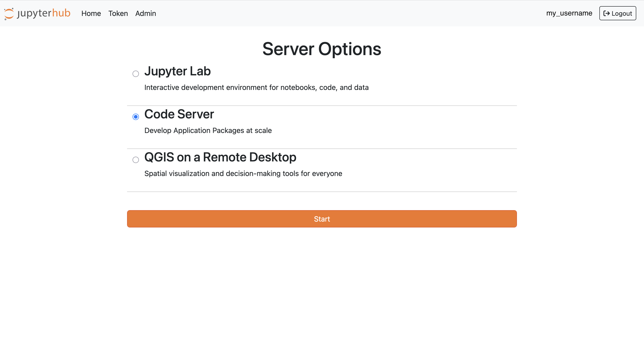Select the QGIS on a Remote Desktop radio button
The width and height of the screenshot is (644, 342).
(x=135, y=160)
